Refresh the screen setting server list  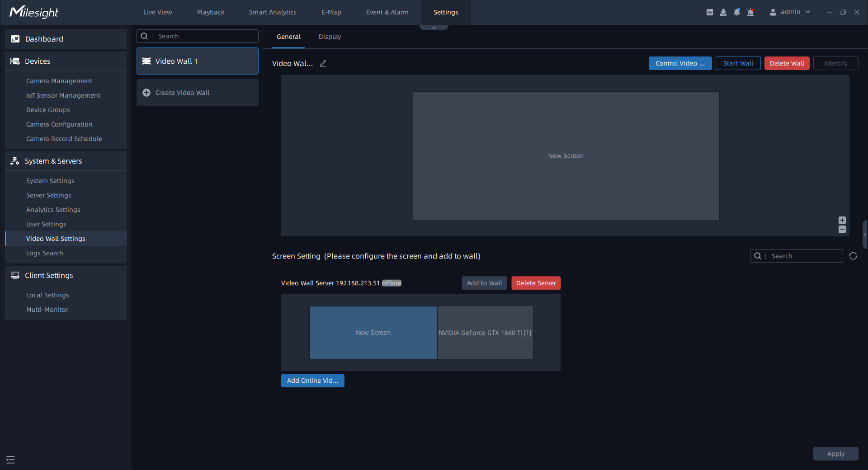[853, 256]
